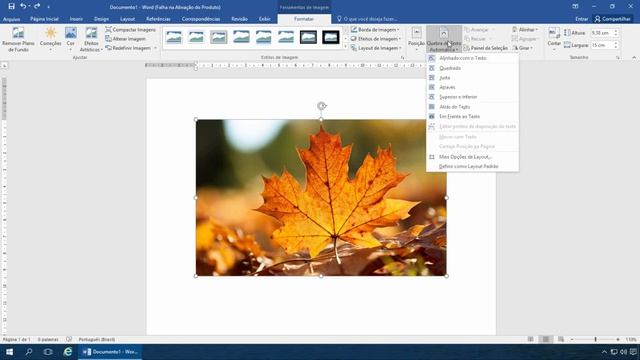Click Alterar Imagem
640x360 pixels.
[125, 39]
